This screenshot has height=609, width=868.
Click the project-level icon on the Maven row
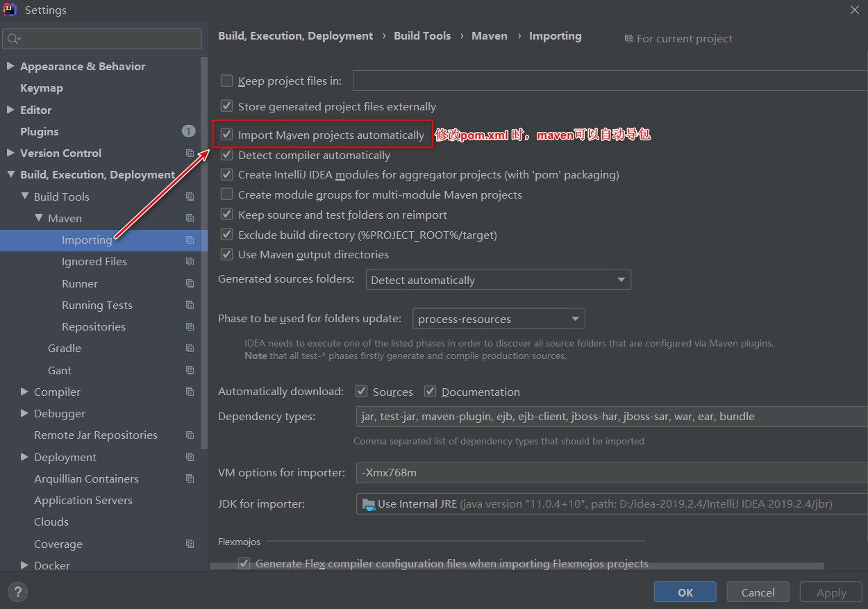tap(190, 219)
